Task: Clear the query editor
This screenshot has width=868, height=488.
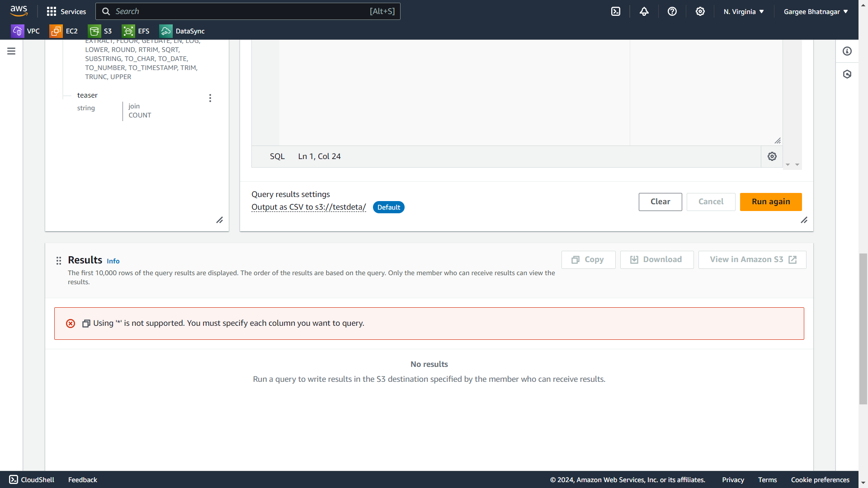Action: coord(660,202)
